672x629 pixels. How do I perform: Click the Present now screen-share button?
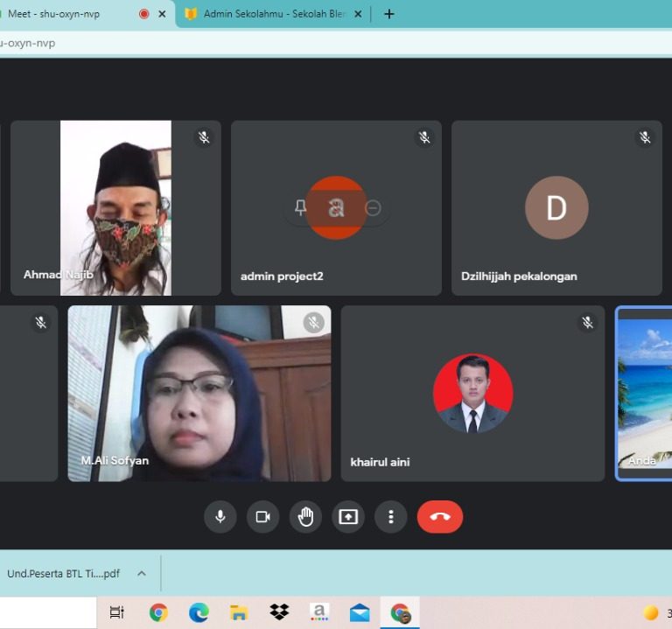348,517
